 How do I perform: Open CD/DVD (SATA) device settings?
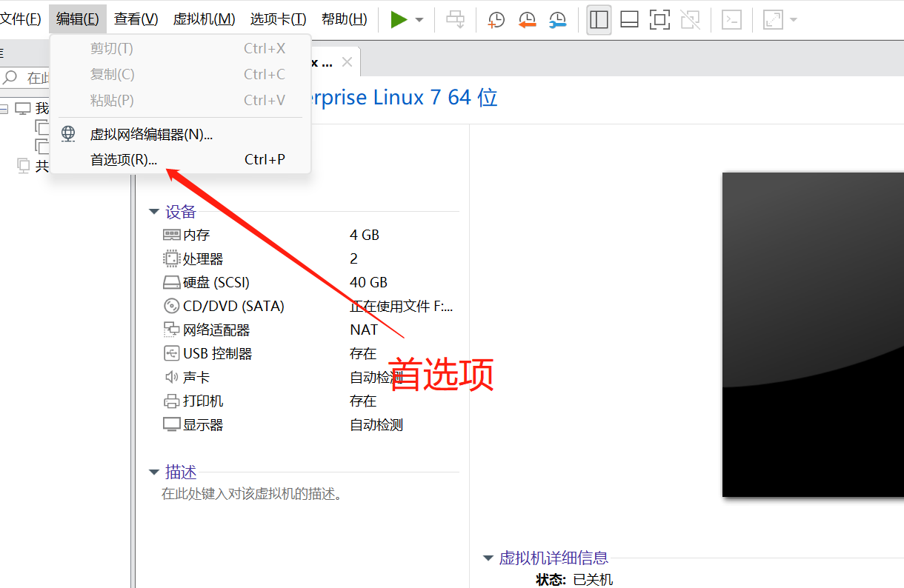pos(308,306)
